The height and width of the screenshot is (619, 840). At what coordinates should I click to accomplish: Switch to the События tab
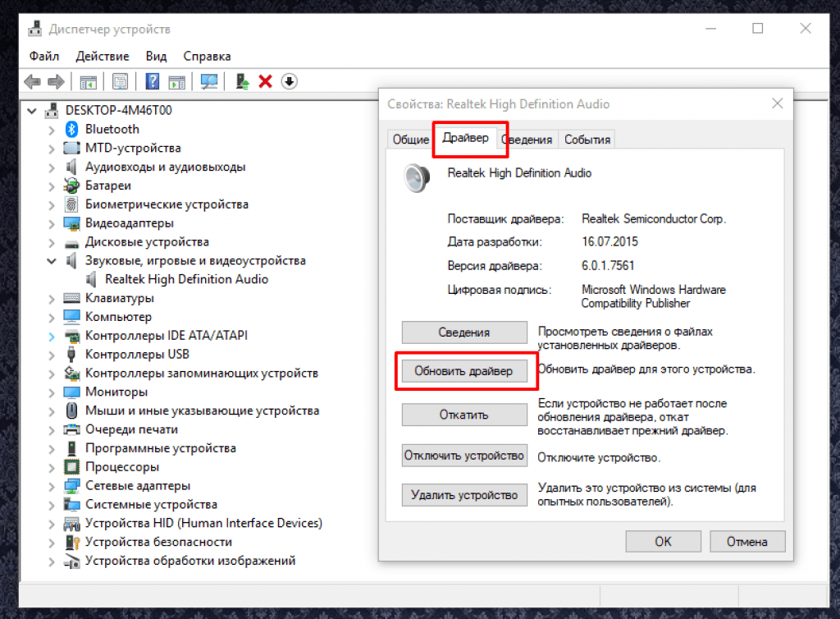point(587,140)
